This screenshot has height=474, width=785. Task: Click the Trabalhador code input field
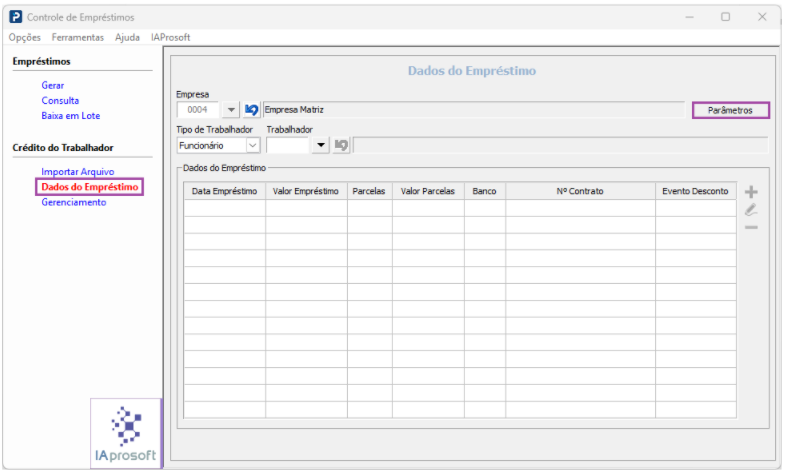288,145
